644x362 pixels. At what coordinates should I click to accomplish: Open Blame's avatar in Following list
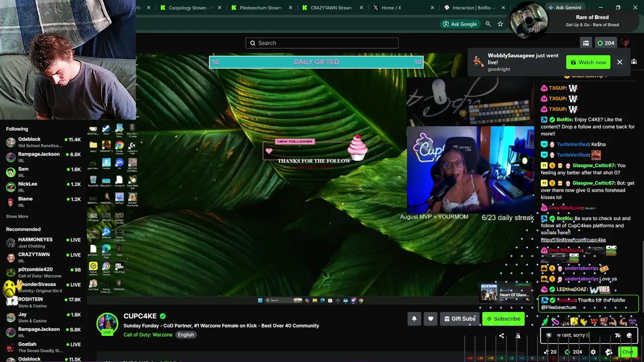(11, 202)
